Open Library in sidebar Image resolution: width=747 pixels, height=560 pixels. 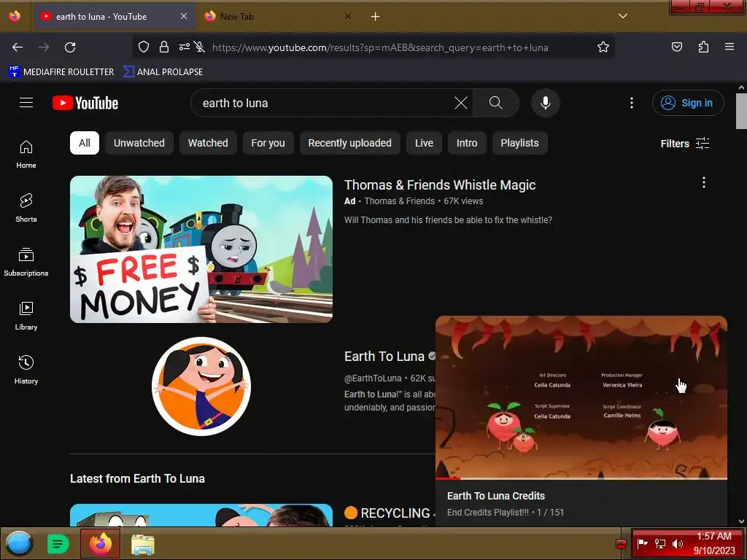26,316
